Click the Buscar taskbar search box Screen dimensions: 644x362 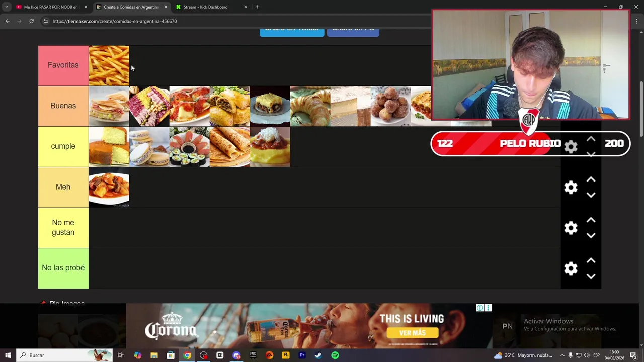64,355
